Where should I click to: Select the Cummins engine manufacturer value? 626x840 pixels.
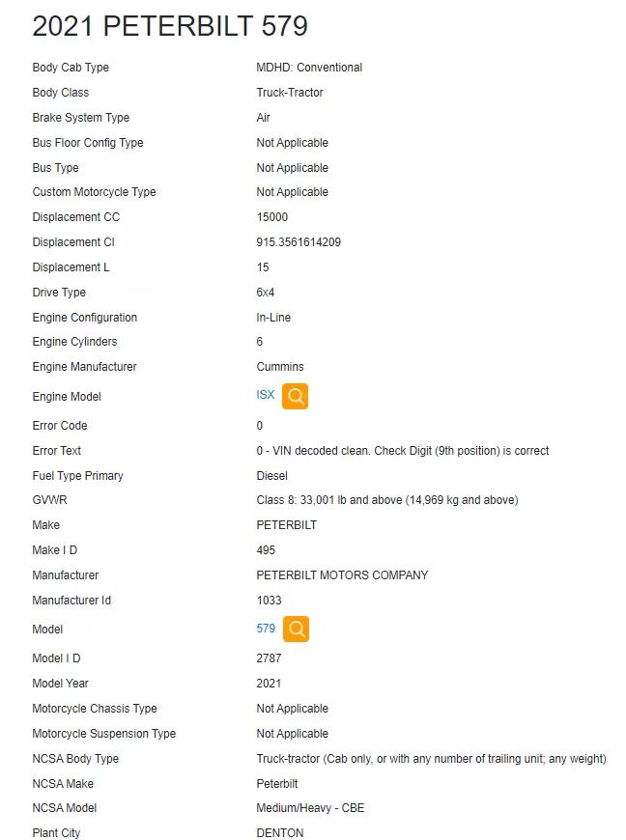click(280, 367)
